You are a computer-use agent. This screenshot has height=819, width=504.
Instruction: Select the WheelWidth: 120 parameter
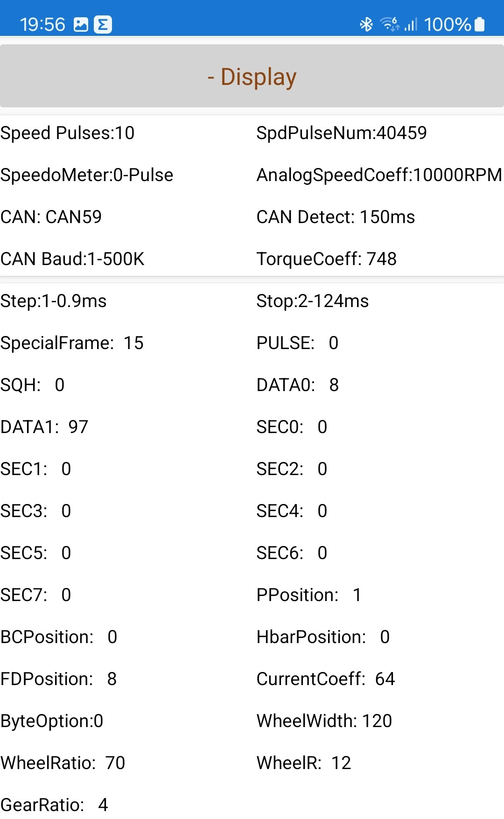coord(324,721)
